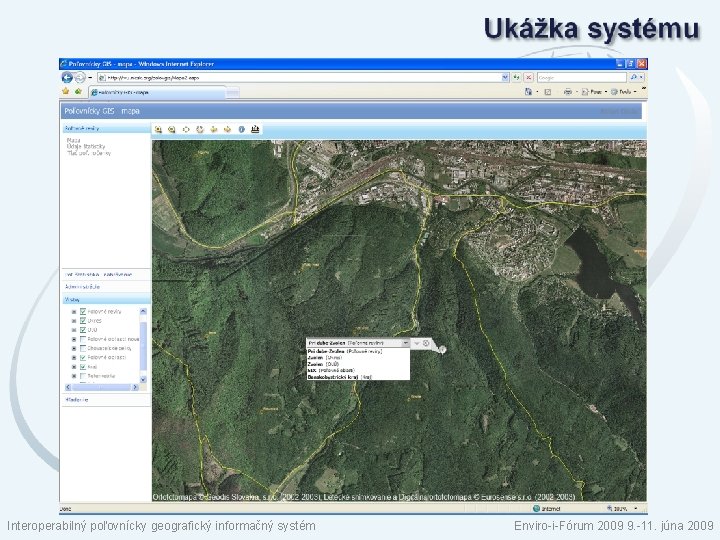Click the search magnifier next to Google box
This screenshot has height=540, width=720.
[x=634, y=78]
